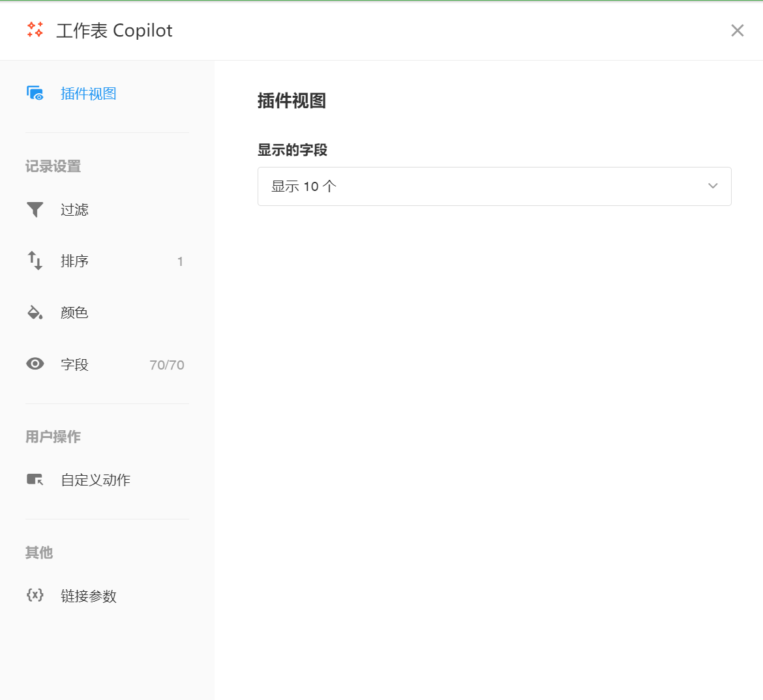Image resolution: width=763 pixels, height=700 pixels.
Task: Select the custom action icon beside 自定义动作
Action: (35, 480)
